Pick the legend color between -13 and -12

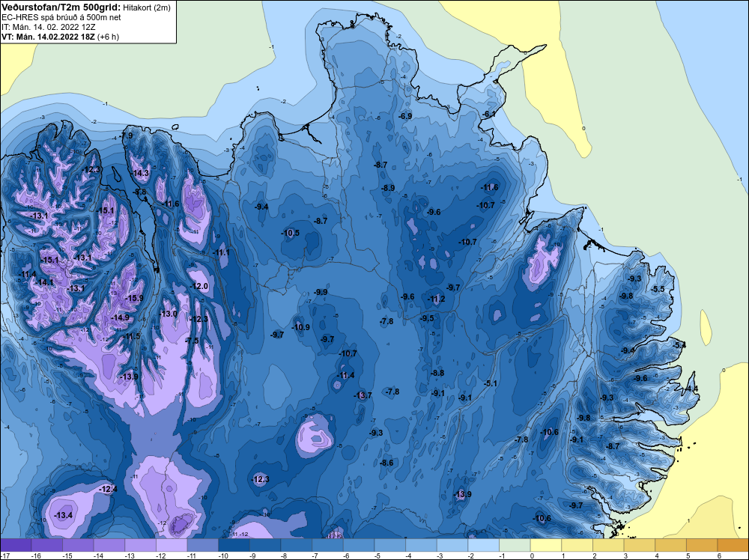141,545
